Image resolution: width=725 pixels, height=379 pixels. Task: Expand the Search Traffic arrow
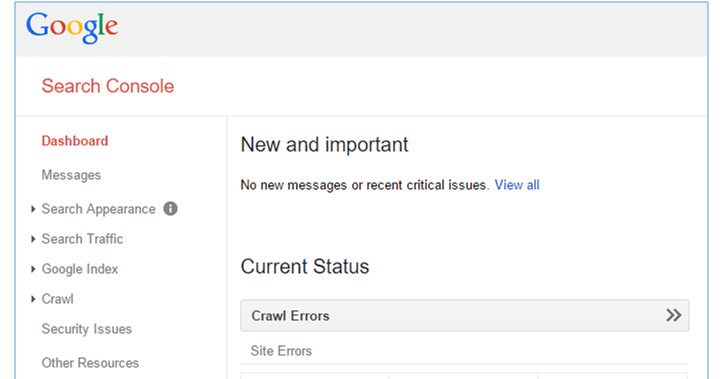pyautogui.click(x=33, y=239)
